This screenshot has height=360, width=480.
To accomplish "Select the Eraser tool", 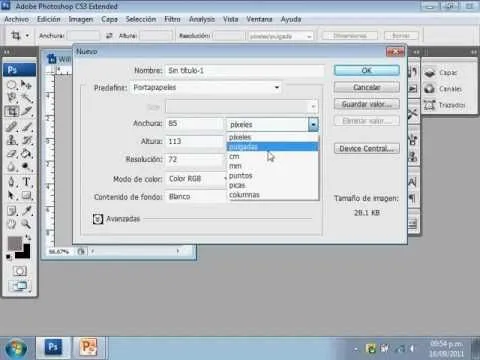I will (12, 153).
